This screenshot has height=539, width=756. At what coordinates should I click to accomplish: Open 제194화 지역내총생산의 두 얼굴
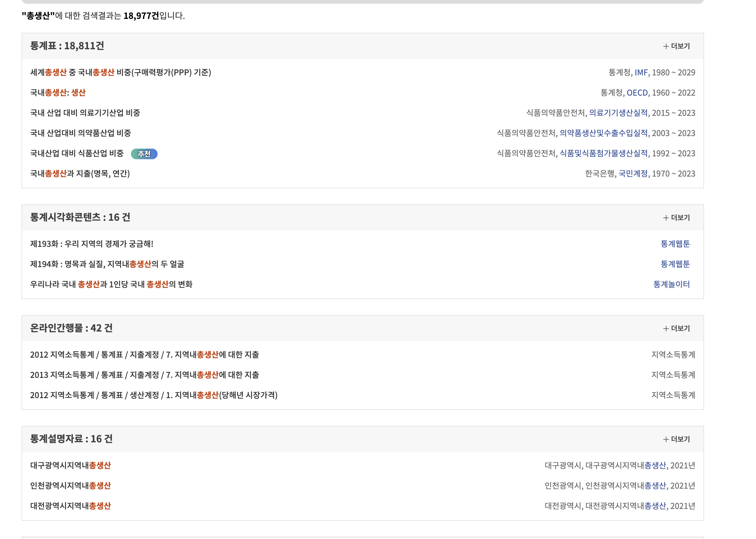click(107, 264)
